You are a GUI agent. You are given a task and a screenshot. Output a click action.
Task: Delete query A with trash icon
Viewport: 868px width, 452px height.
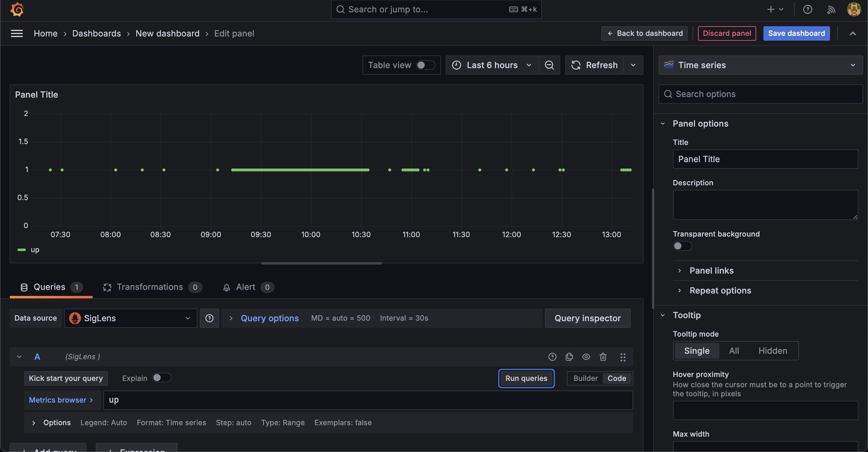coord(603,357)
